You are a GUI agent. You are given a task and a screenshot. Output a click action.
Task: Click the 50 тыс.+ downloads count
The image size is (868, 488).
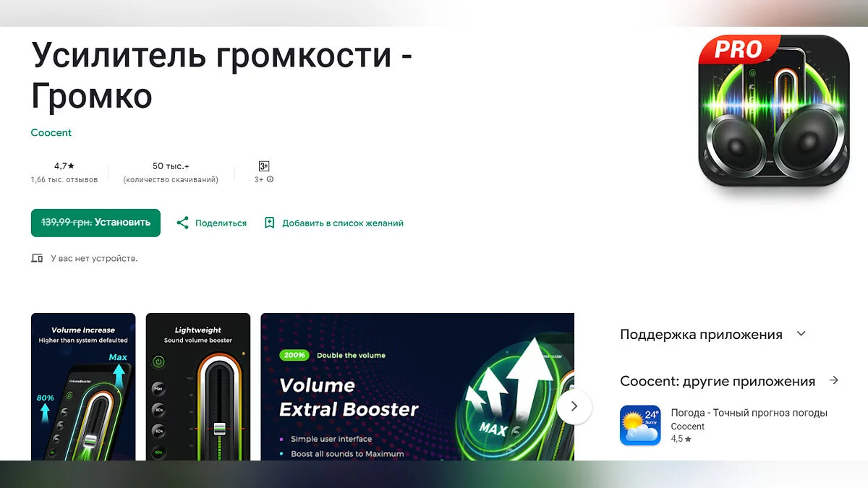tap(171, 166)
